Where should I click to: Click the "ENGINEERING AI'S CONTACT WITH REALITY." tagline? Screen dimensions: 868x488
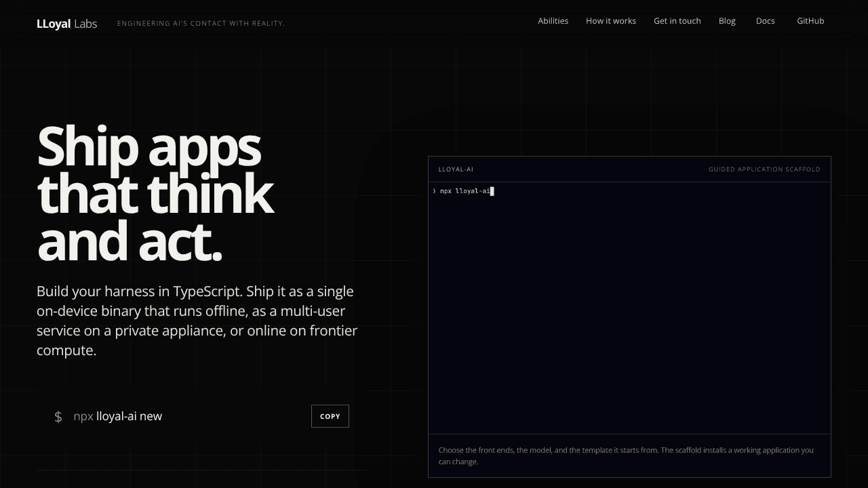click(x=201, y=24)
